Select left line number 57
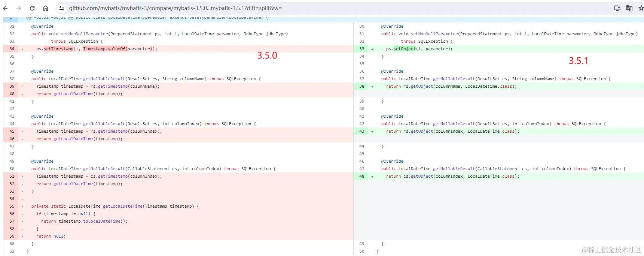This screenshot has height=256, width=644. coord(12,221)
